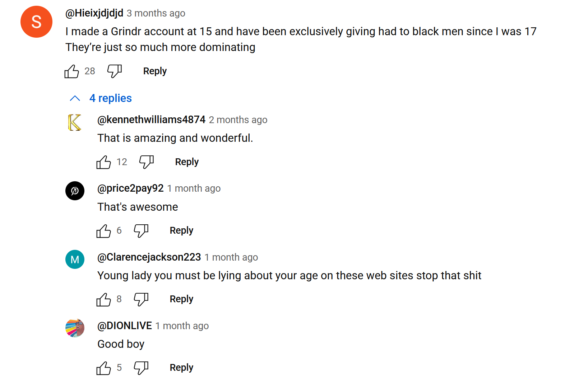Dislike the comment by @Hieixjdjdjd
Viewport: 588px width, 383px height.
click(115, 71)
